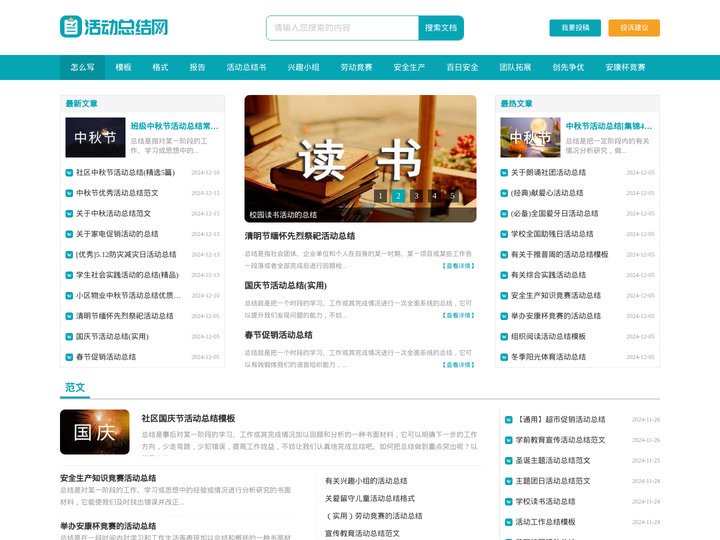720x540 pixels.
Task: Click 查看详情 under 国庆节活动总结(实用)
Action: [x=458, y=315]
